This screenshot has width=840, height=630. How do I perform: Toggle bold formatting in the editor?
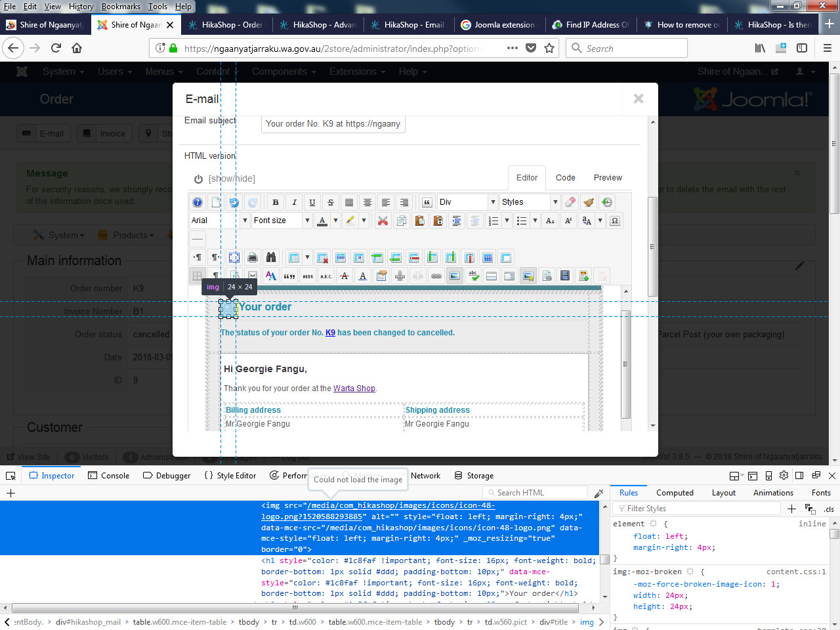276,202
